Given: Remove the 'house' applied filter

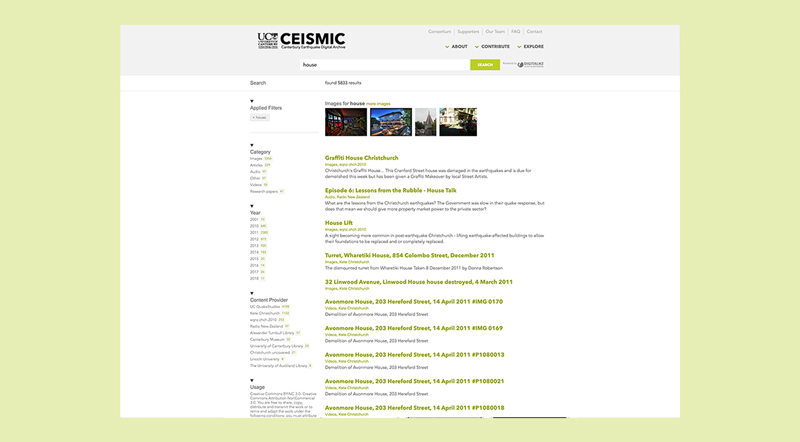Looking at the screenshot, I should pos(259,117).
